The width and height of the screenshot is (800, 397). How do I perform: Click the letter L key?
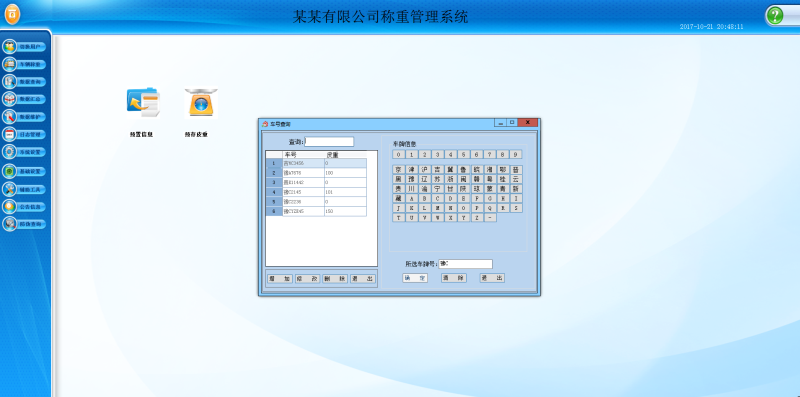point(424,208)
